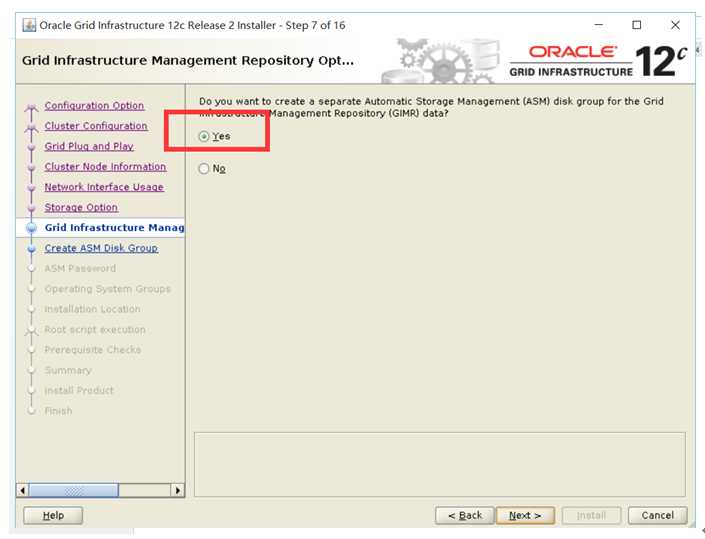
Task: Click the ASM Password step text
Action: click(80, 268)
